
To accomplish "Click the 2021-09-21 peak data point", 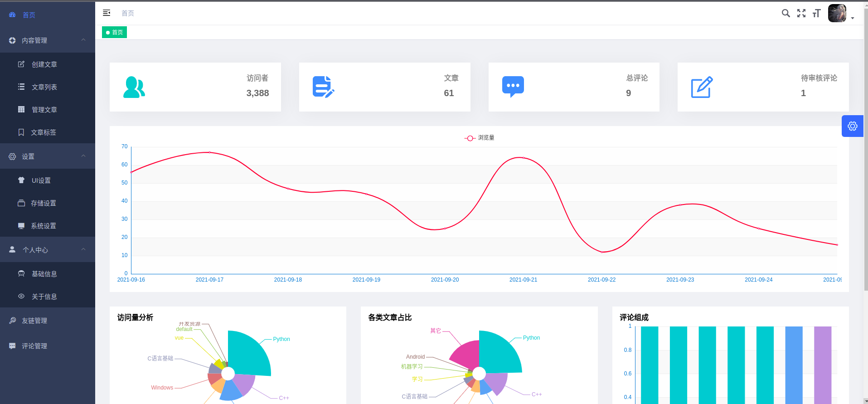I will click(524, 158).
